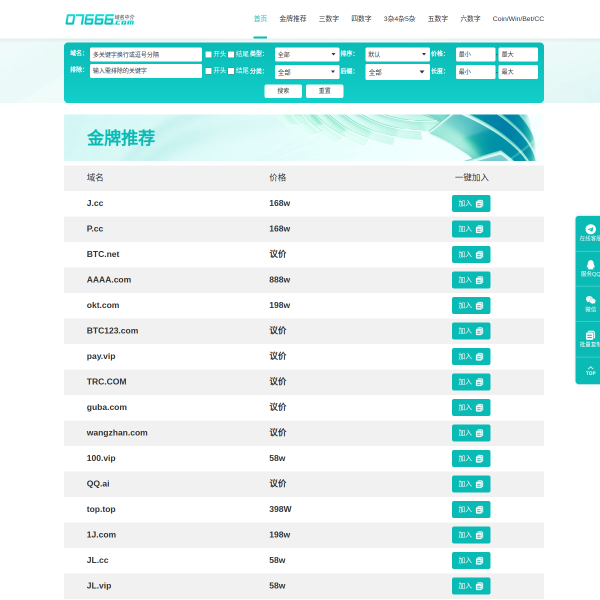Click the minimum price field
This screenshot has width=600, height=600.
tap(475, 54)
